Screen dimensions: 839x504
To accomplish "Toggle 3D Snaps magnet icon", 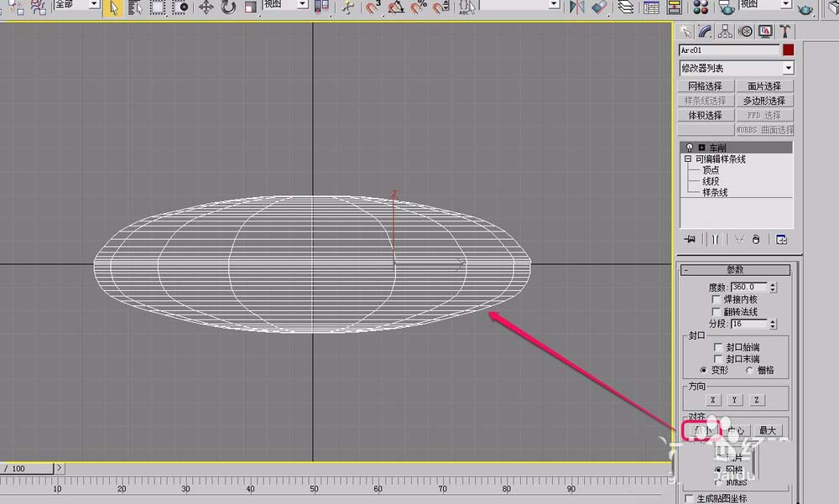I will point(373,8).
